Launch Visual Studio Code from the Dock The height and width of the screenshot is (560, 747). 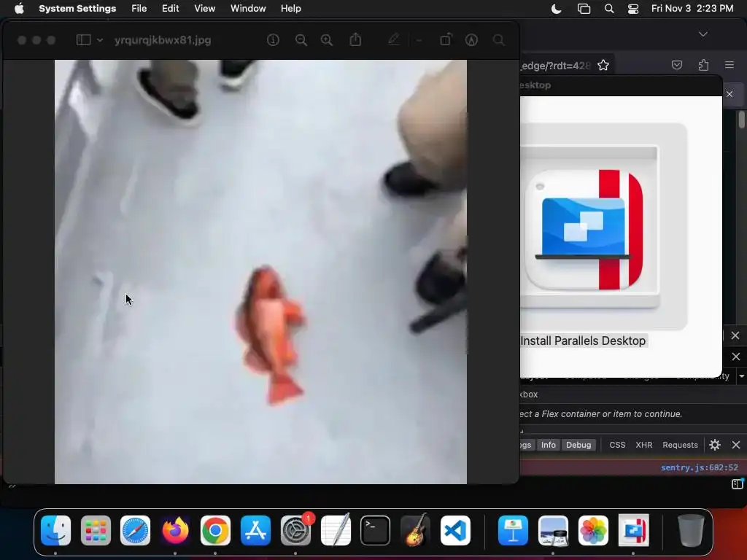tap(455, 531)
